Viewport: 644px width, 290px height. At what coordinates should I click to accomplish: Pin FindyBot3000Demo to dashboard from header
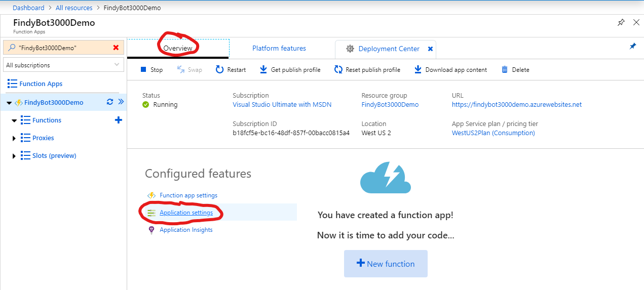click(x=621, y=23)
